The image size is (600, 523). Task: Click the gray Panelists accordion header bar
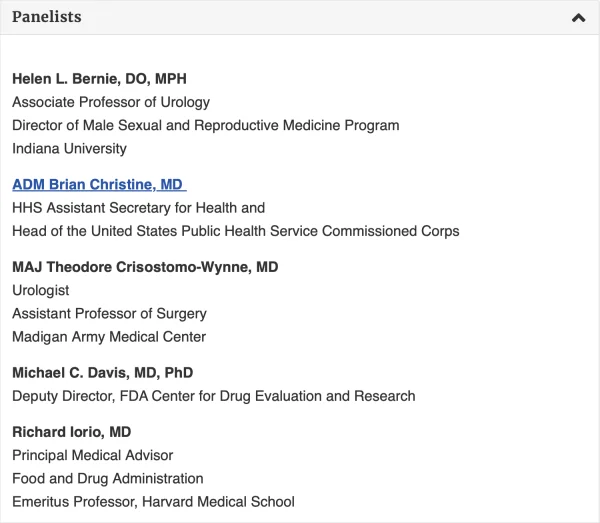(300, 18)
